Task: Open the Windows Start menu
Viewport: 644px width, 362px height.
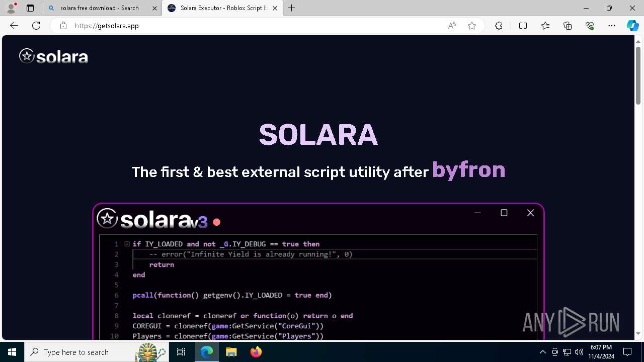Action: [12, 352]
